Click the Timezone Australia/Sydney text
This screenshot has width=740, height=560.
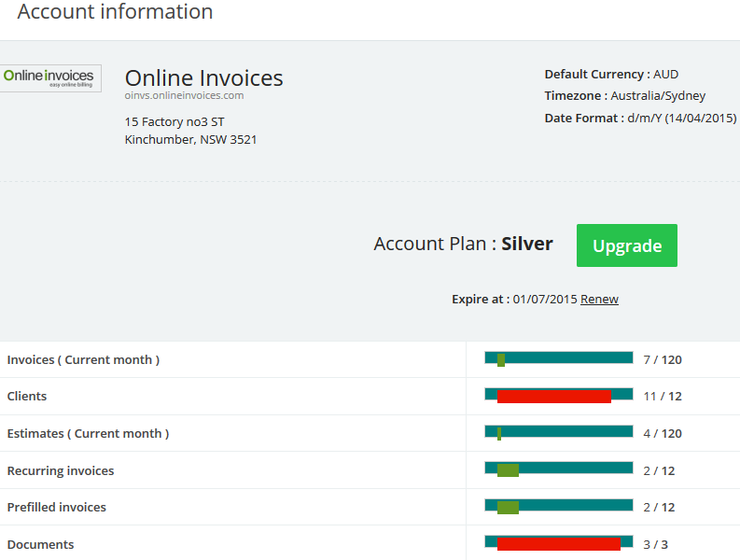tap(624, 96)
